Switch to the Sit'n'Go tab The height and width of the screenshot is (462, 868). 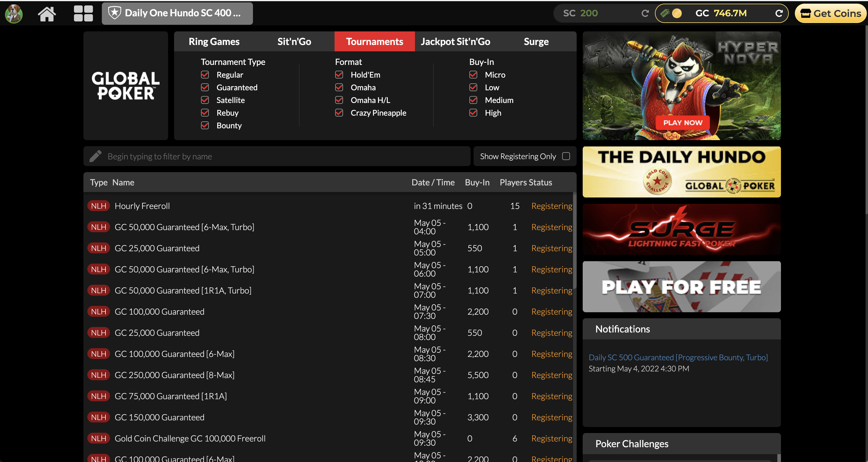[294, 41]
